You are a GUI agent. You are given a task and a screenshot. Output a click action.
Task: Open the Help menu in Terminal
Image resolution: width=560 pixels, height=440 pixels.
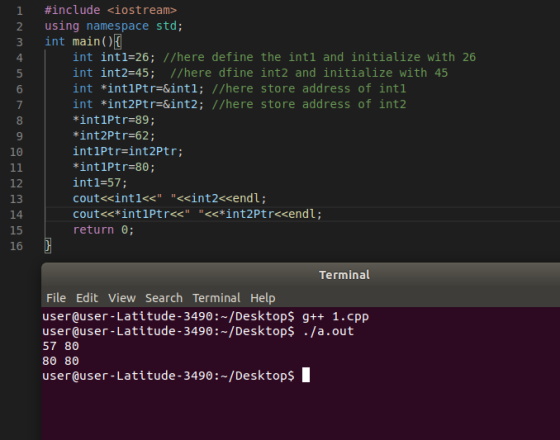[263, 298]
